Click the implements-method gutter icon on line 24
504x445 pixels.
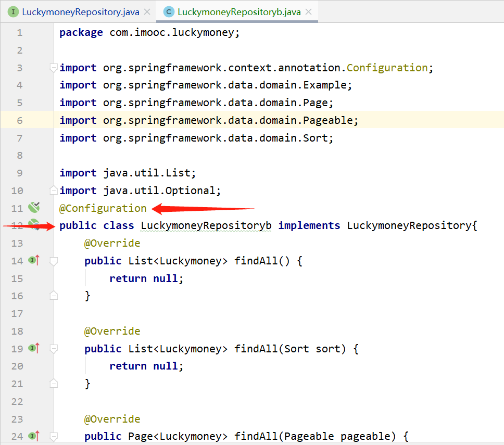34,436
